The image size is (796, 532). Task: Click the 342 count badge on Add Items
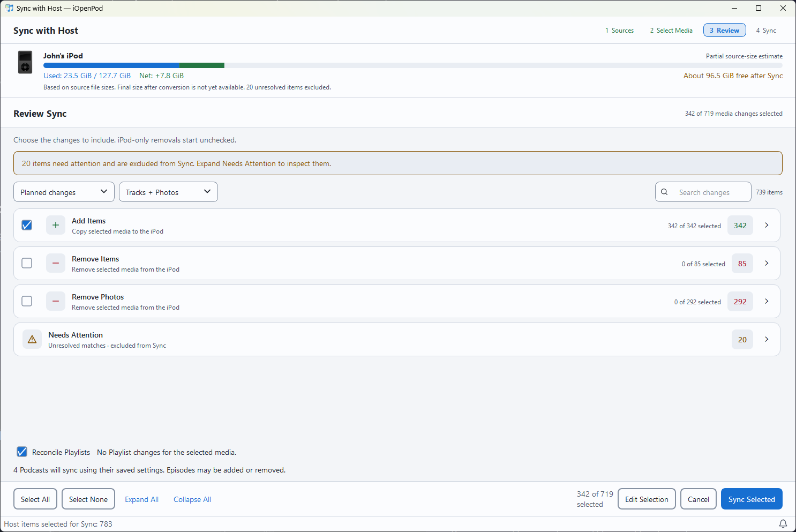coord(740,226)
